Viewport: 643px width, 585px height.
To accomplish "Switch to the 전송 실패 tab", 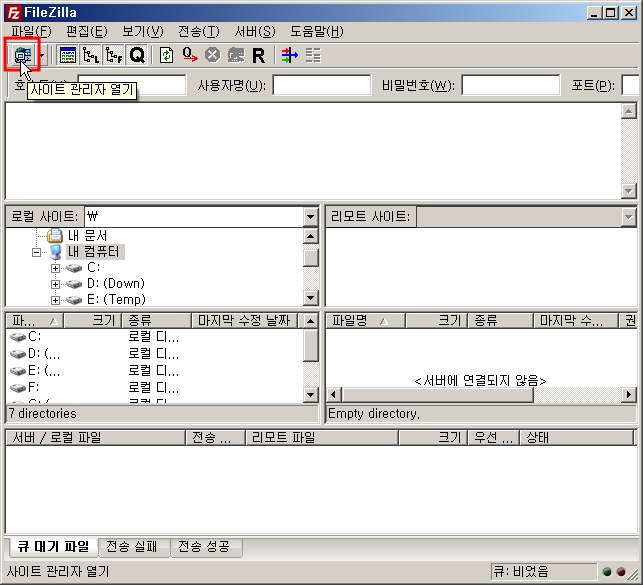I will pyautogui.click(x=135, y=546).
